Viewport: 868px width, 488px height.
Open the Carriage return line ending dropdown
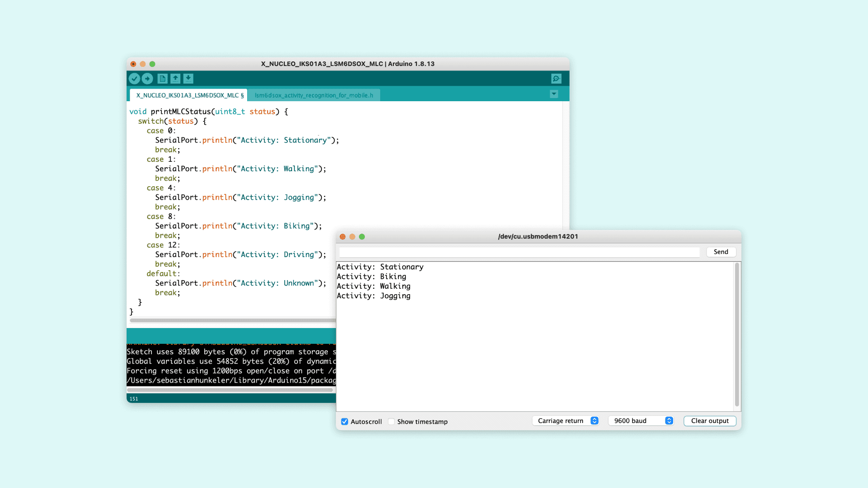coord(566,421)
